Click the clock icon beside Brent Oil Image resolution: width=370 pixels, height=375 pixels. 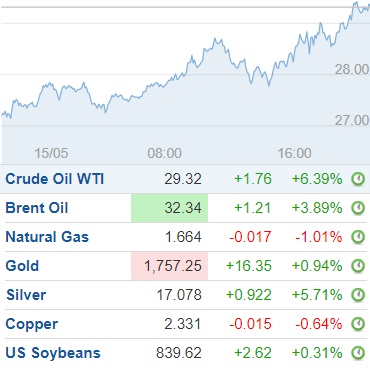click(358, 208)
